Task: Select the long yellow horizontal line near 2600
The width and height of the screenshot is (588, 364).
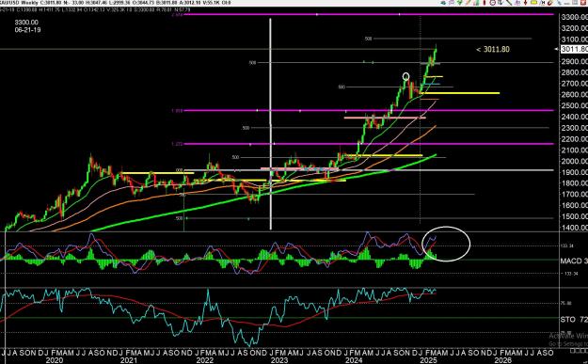Action: tap(459, 92)
